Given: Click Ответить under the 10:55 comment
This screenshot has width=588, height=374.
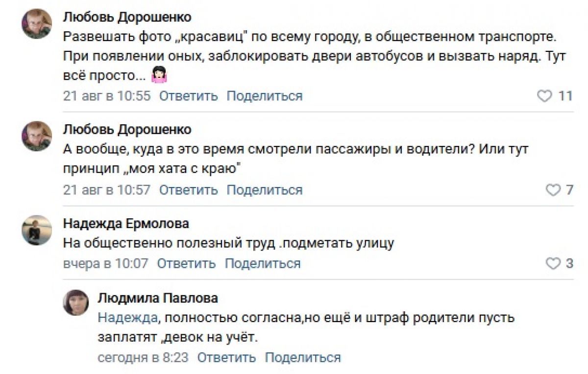Looking at the screenshot, I should pyautogui.click(x=189, y=96).
